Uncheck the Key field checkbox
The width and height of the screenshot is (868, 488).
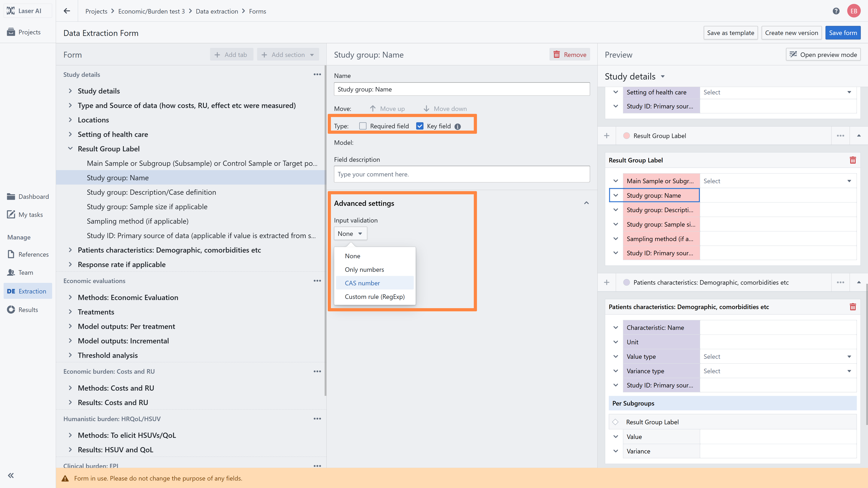[420, 126]
